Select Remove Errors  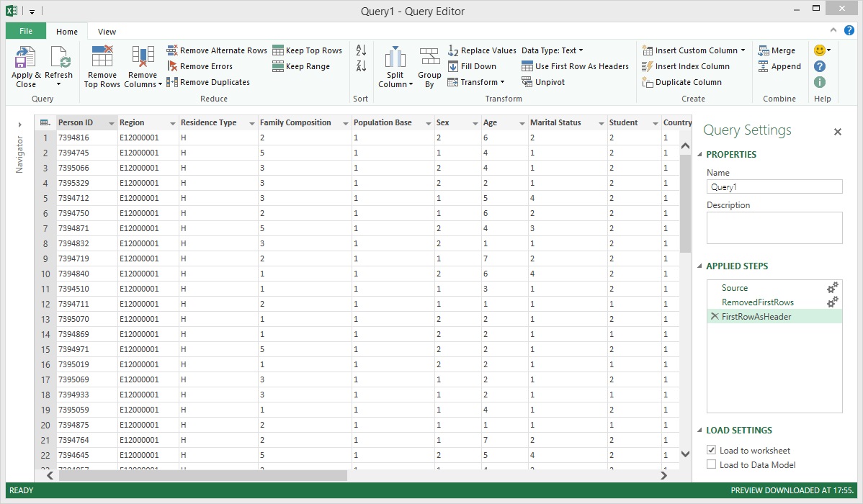(200, 66)
